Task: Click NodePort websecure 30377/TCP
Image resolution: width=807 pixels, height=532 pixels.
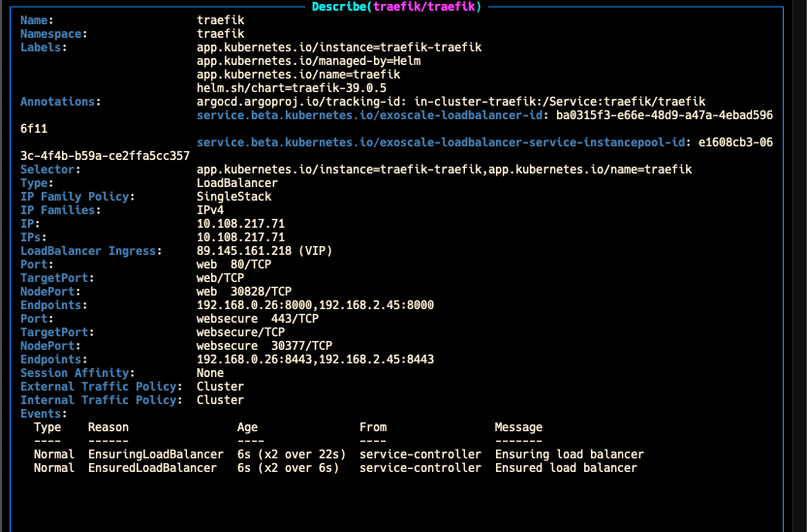Action: click(264, 346)
